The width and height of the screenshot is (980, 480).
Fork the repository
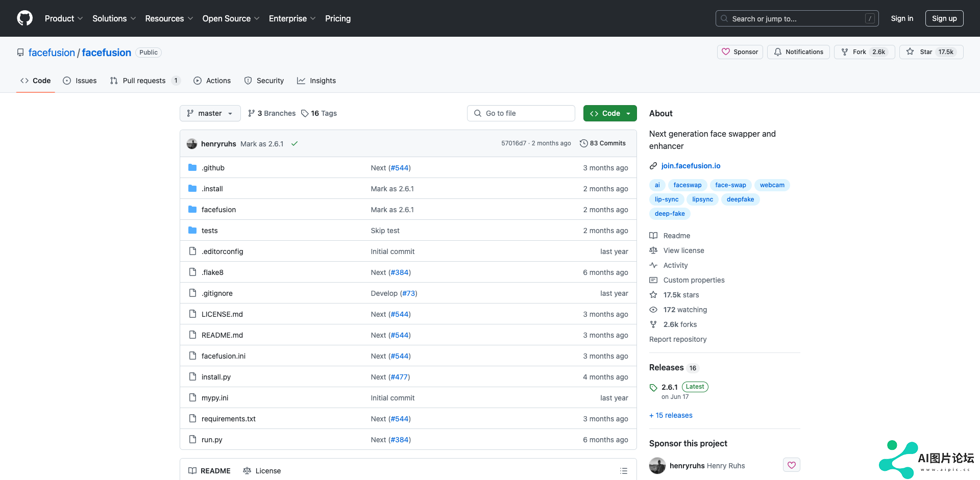[864, 52]
